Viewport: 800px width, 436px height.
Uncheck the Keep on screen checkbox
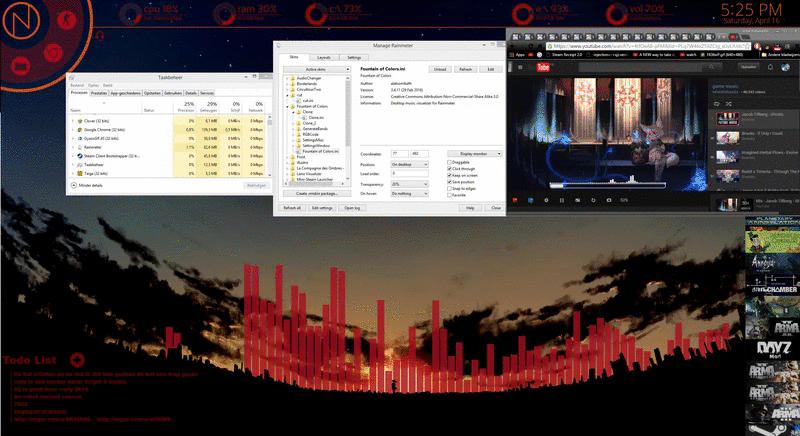click(449, 175)
